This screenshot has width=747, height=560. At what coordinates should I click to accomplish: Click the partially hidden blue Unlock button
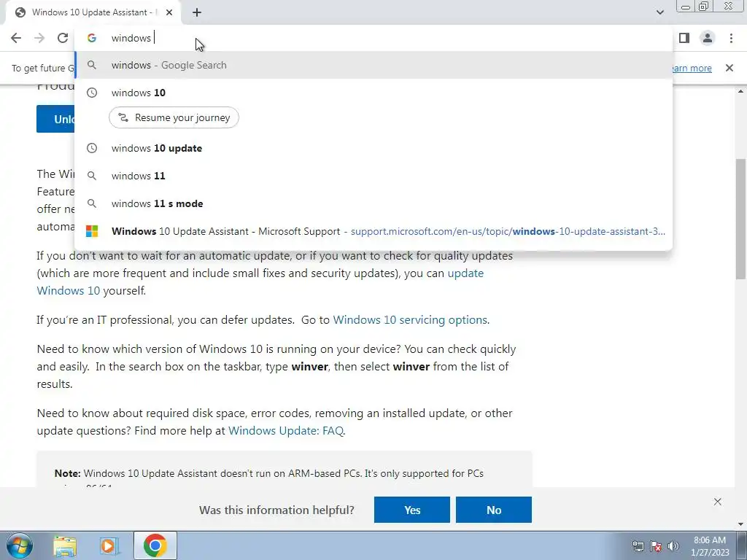(55, 119)
